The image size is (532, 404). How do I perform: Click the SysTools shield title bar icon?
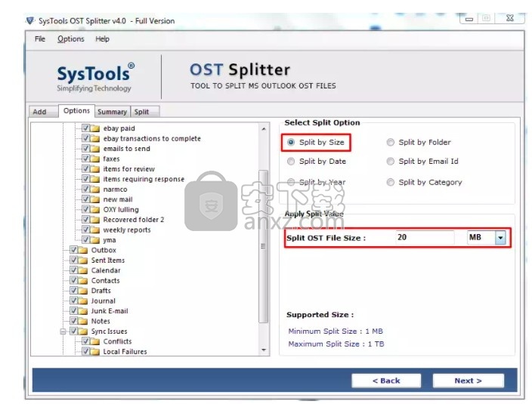(30, 20)
